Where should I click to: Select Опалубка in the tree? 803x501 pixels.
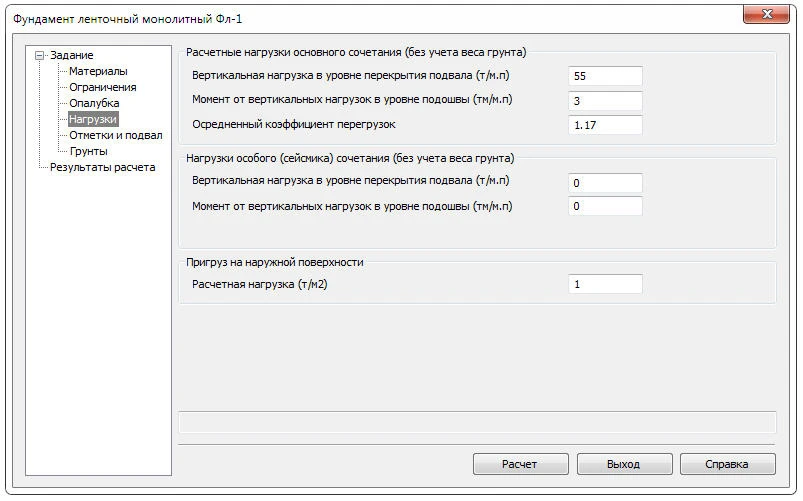coord(94,104)
